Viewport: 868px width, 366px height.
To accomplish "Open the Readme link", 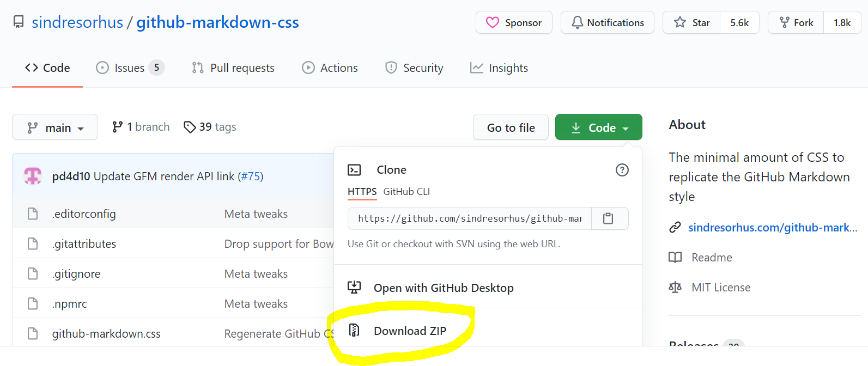I will (712, 258).
